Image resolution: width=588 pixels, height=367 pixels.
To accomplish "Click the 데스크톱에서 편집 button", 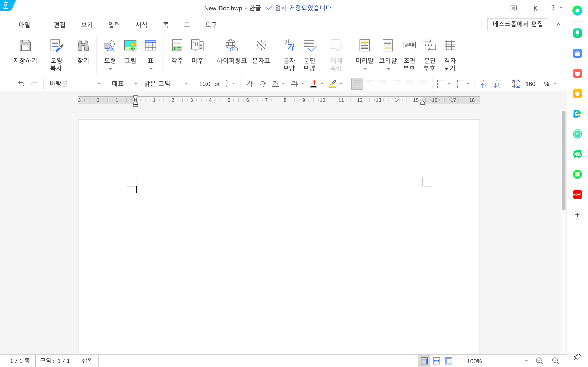I will (517, 24).
